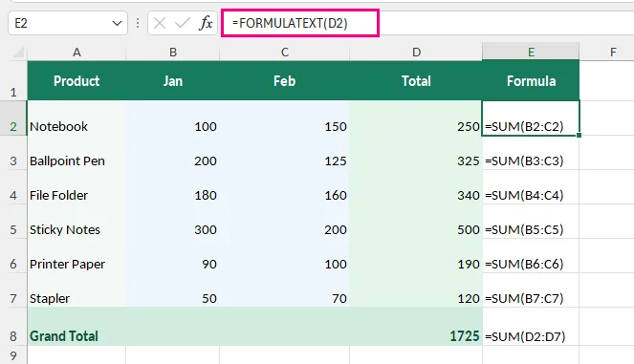Select cell showing =SUM(B6:C6)
This screenshot has width=634, height=364.
click(x=531, y=256)
